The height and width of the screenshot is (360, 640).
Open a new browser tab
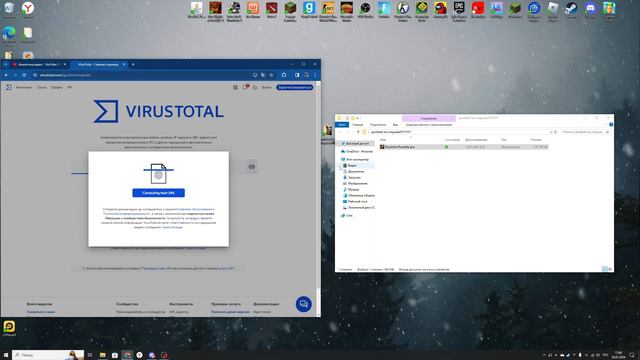[133, 64]
